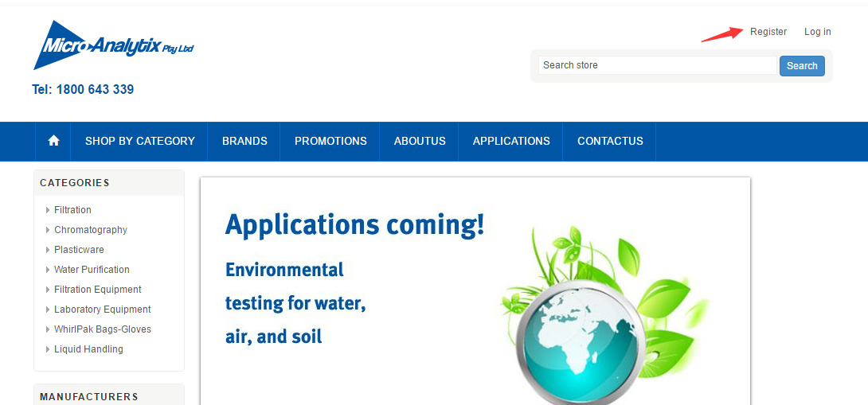Open the Filtration category link
Image resolution: width=868 pixels, height=405 pixels.
tap(72, 210)
